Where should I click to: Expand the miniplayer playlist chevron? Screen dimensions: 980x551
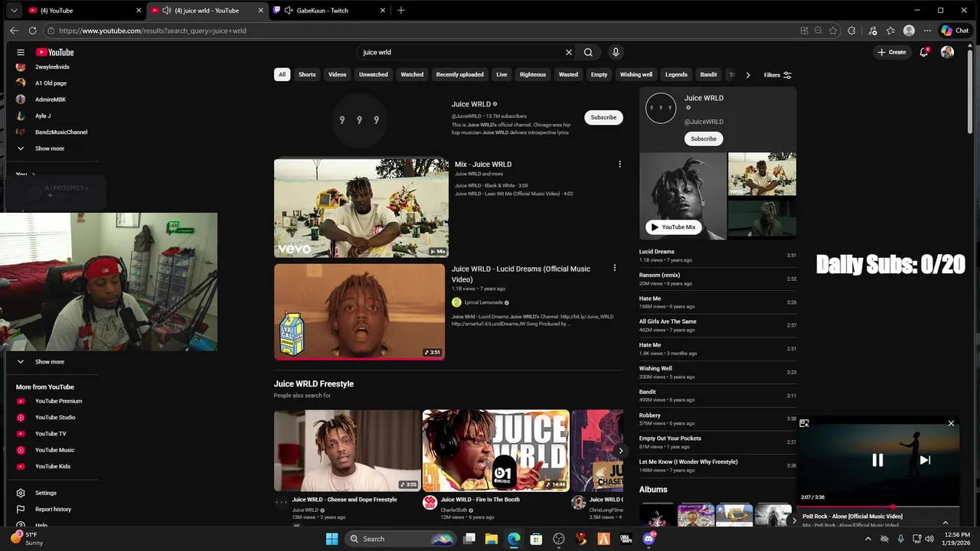[946, 523]
